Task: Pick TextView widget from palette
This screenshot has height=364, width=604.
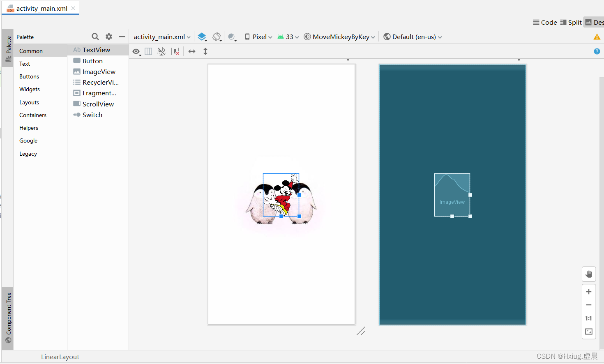Action: point(98,50)
